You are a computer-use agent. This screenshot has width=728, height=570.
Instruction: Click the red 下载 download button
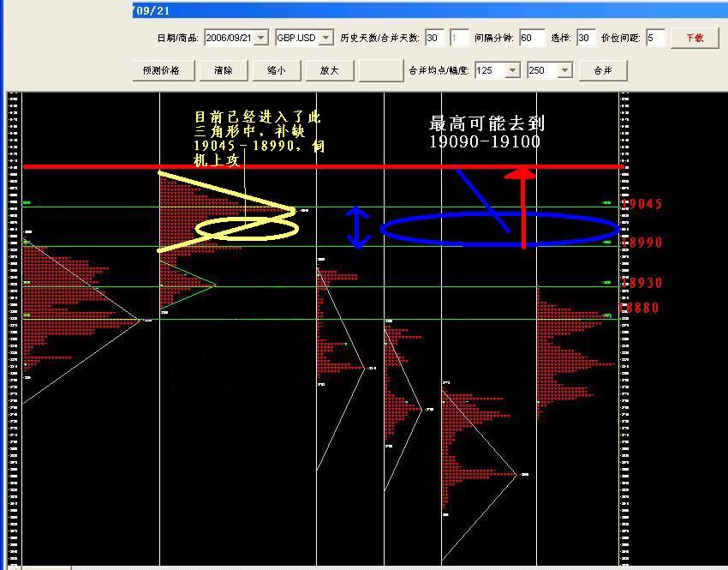[x=695, y=38]
